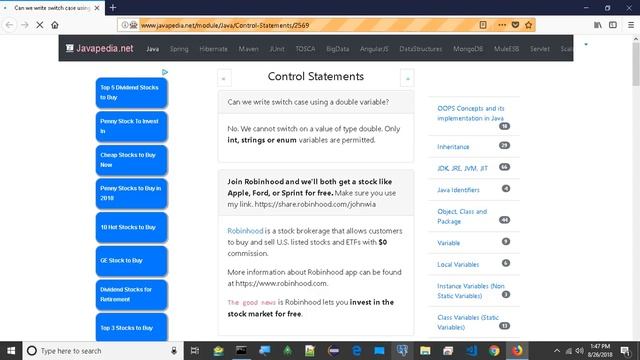Image resolution: width=640 pixels, height=360 pixels.
Task: Open 'Instance Variables (Non Static Variables)' topic
Action: click(x=471, y=291)
